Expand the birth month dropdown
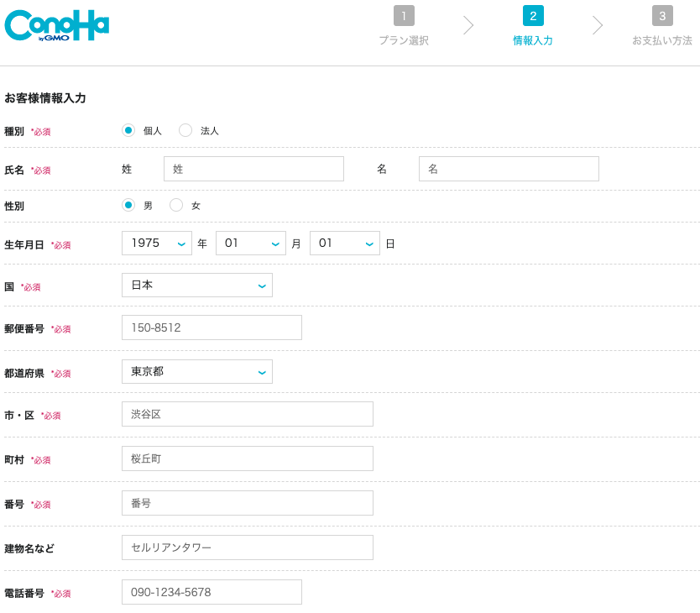 tap(251, 244)
